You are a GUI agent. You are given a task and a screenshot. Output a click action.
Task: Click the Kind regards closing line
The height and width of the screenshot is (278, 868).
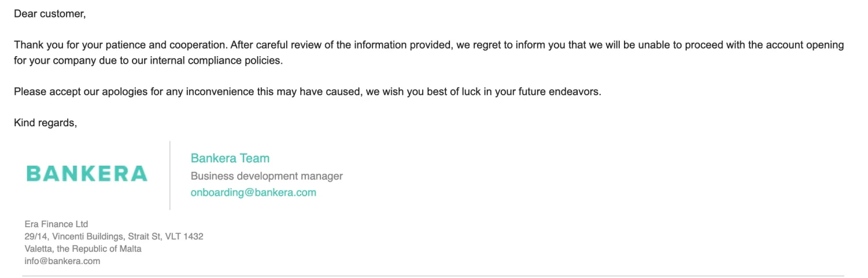click(45, 123)
